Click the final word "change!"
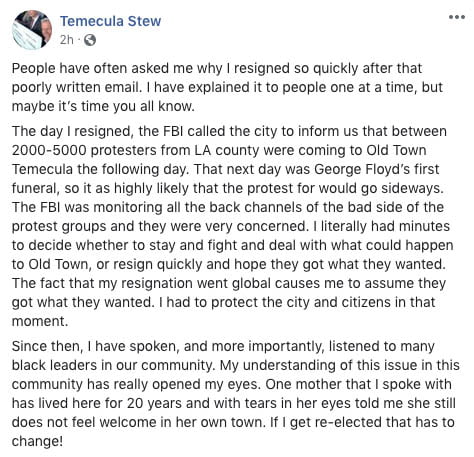Screen dimensions: 474x457 tap(37, 441)
